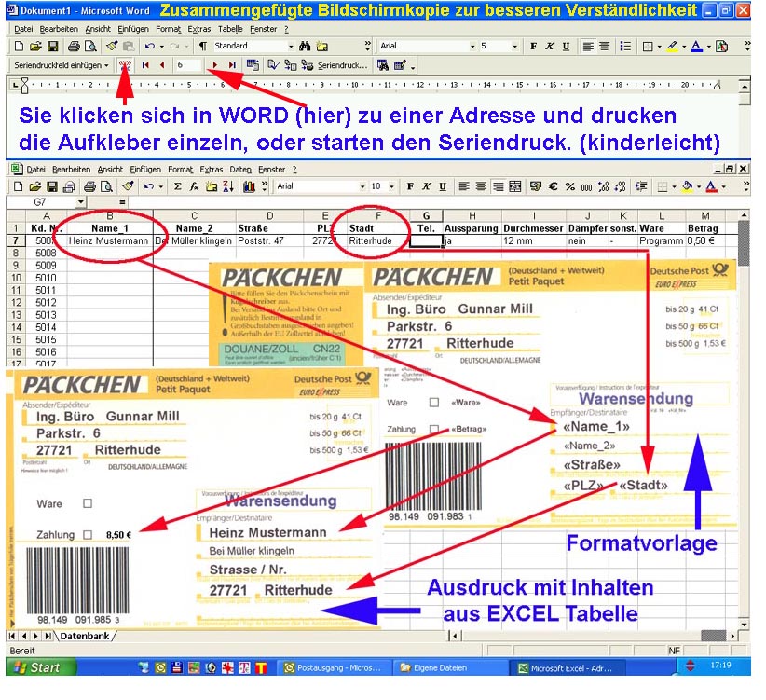The height and width of the screenshot is (700, 766).
Task: Click the Euro currency icon in Excel
Action: click(553, 186)
